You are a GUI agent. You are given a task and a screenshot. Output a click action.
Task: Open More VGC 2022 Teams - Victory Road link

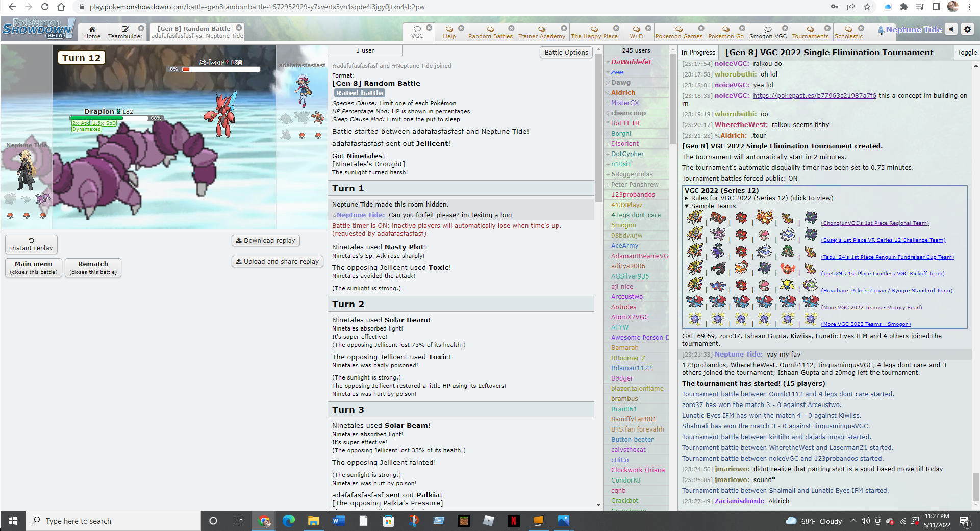point(871,307)
